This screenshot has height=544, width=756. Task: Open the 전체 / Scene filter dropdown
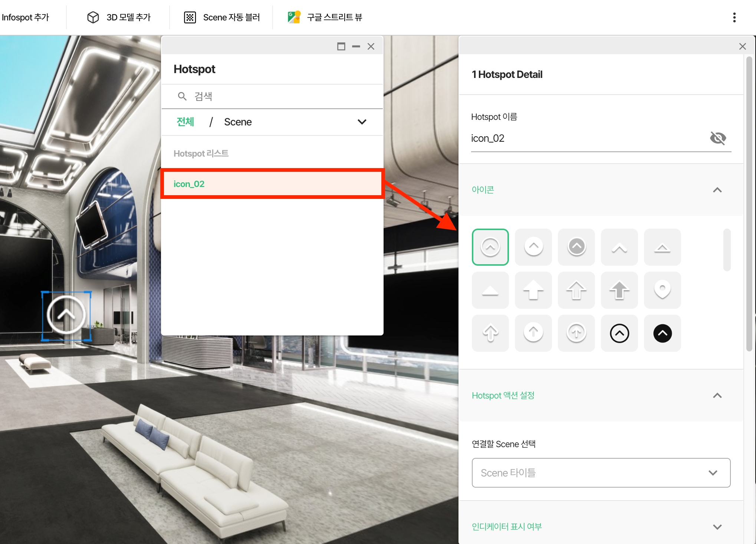coord(362,122)
